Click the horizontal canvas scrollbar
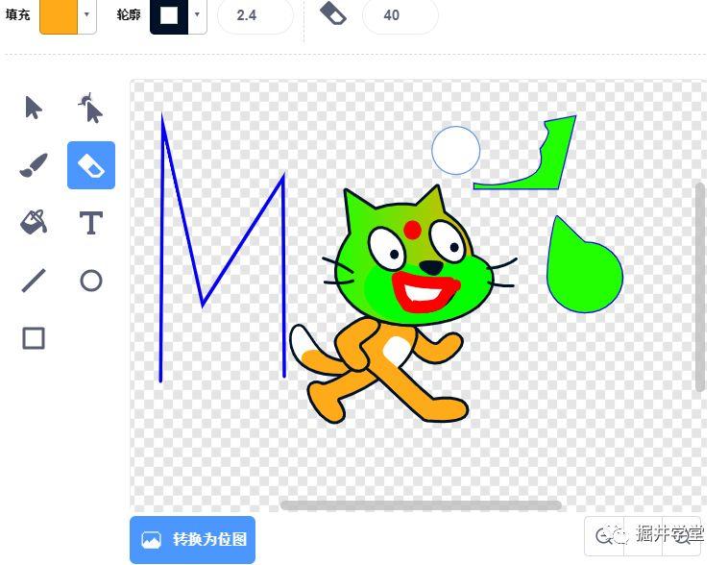Image resolution: width=728 pixels, height=565 pixels. (421, 505)
